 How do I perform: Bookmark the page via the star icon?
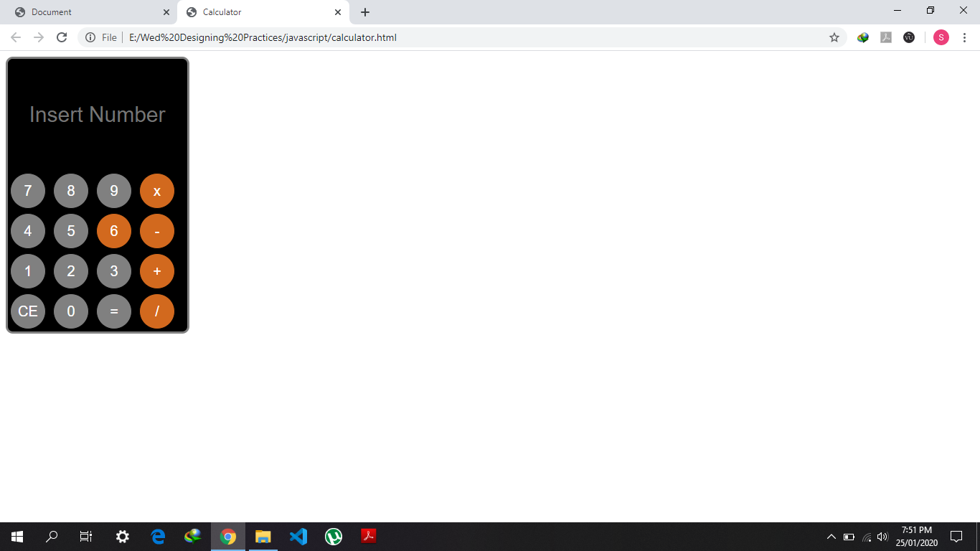tap(834, 37)
